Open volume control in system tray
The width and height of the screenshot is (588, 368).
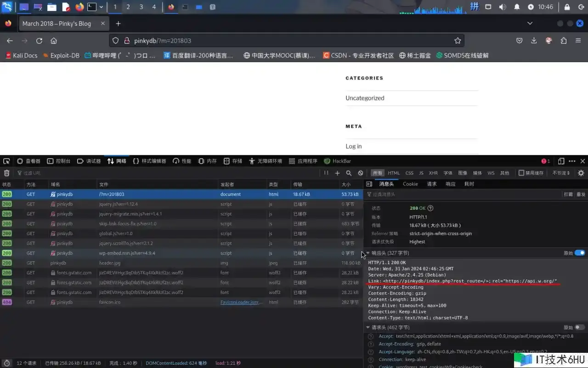(503, 7)
